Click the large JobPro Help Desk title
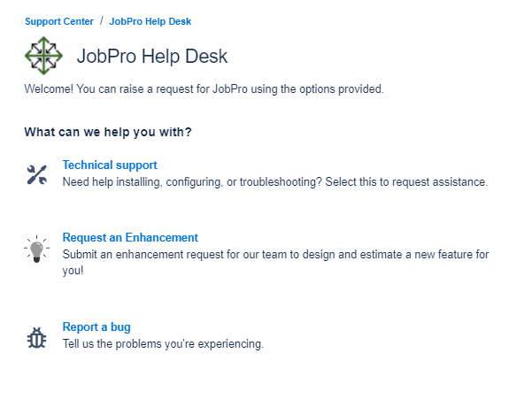 tap(152, 57)
